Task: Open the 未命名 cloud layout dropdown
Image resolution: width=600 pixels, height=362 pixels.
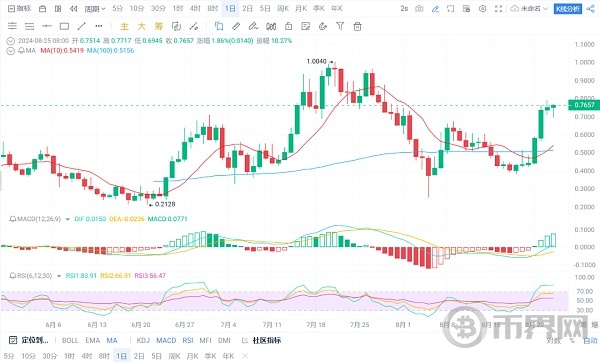Action: (529, 8)
